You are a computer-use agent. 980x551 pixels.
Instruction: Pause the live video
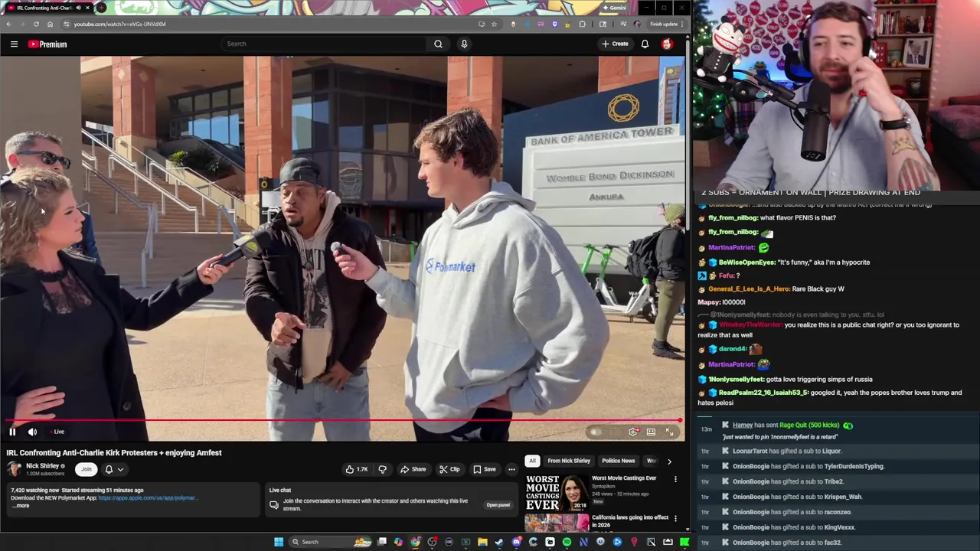coord(12,432)
